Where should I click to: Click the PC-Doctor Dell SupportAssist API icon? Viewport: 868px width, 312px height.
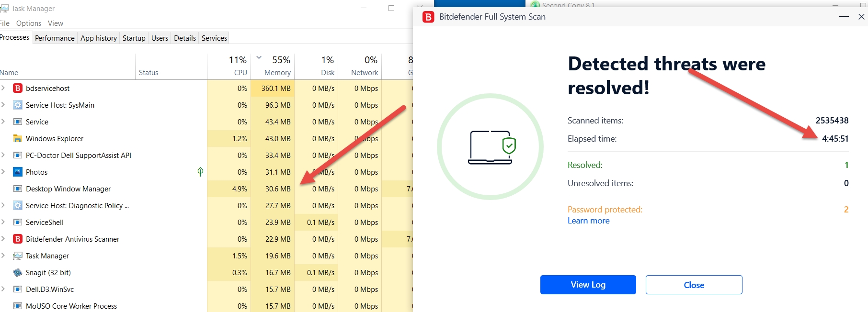[18, 155]
